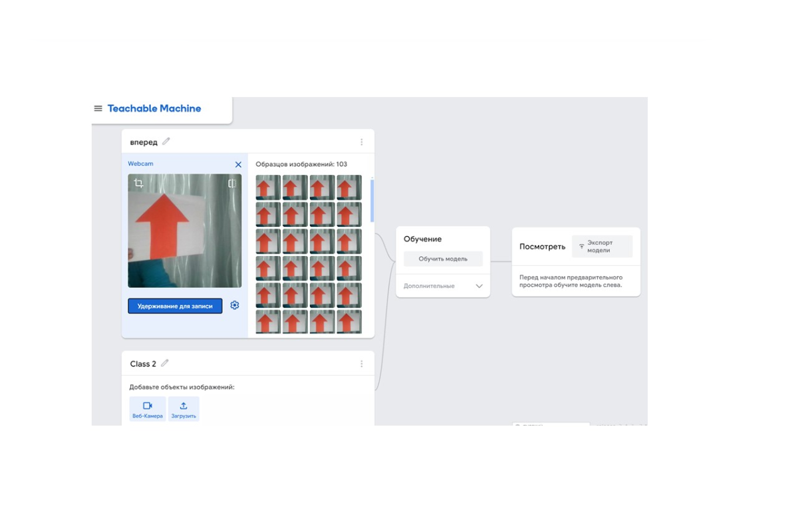Image resolution: width=798 pixels, height=532 pixels.
Task: Select the first arrow image sample thumbnail
Action: 268,188
